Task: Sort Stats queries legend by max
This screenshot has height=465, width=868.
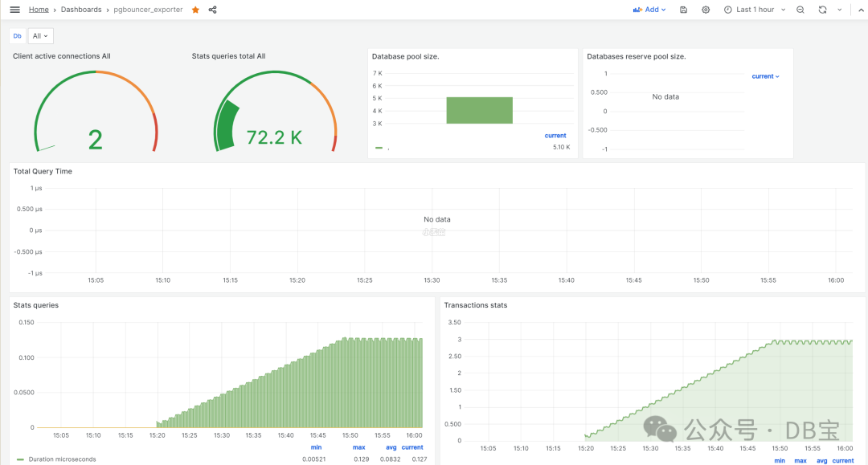Action: (358, 447)
